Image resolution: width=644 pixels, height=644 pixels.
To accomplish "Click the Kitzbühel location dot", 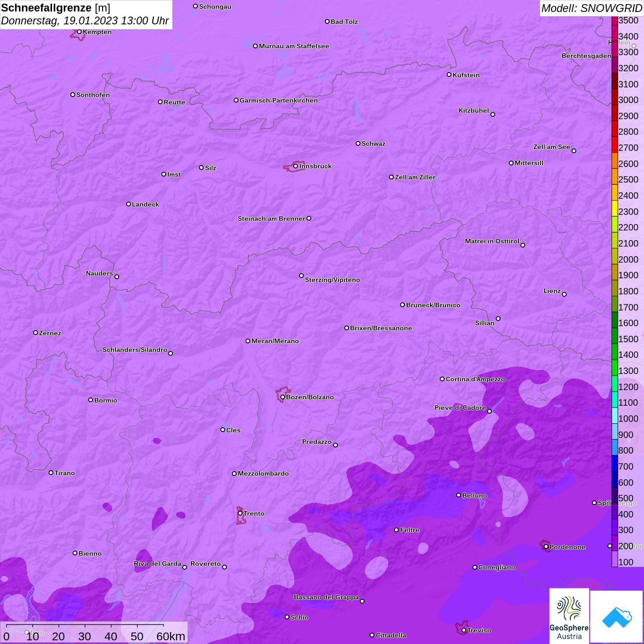I will [x=493, y=115].
